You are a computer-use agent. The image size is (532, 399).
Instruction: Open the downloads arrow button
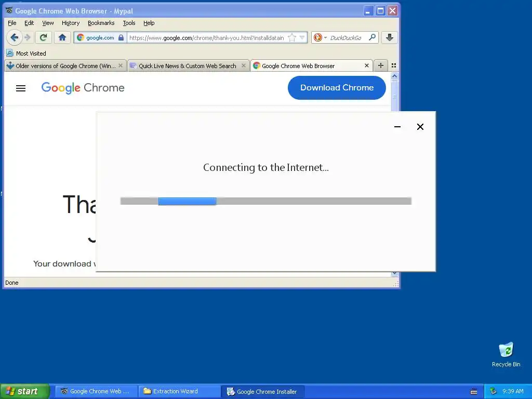click(x=390, y=37)
